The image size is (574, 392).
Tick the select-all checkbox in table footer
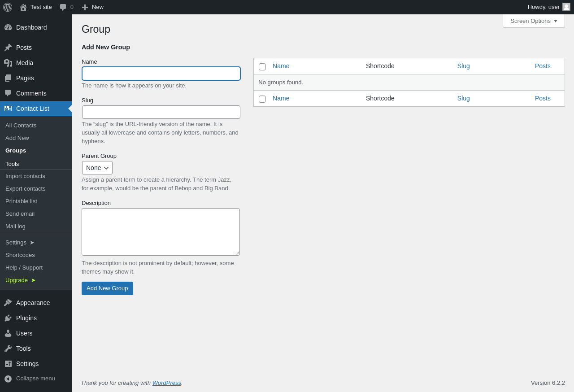tap(262, 99)
